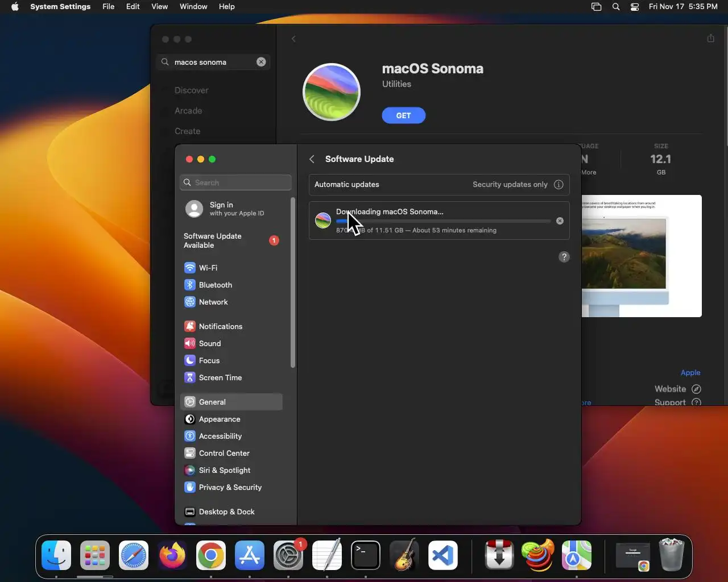The height and width of the screenshot is (582, 728).
Task: Open the Website link in App Store
Action: point(677,389)
